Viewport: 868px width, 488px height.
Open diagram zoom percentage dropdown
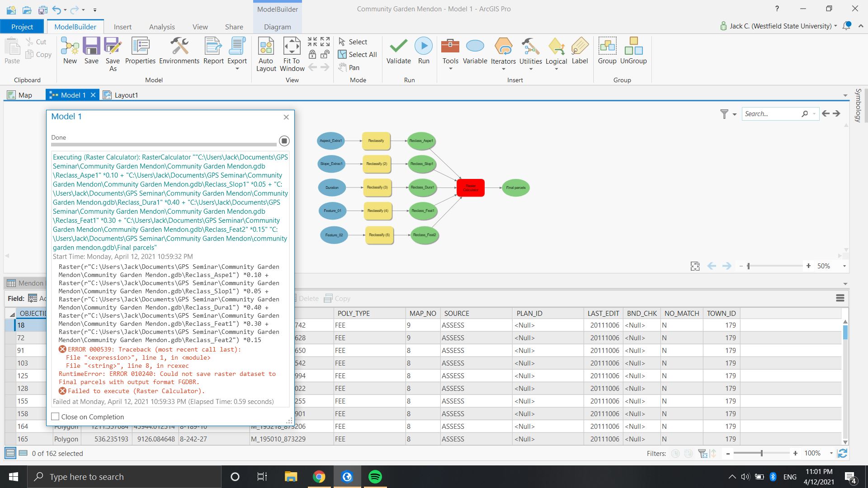(844, 266)
